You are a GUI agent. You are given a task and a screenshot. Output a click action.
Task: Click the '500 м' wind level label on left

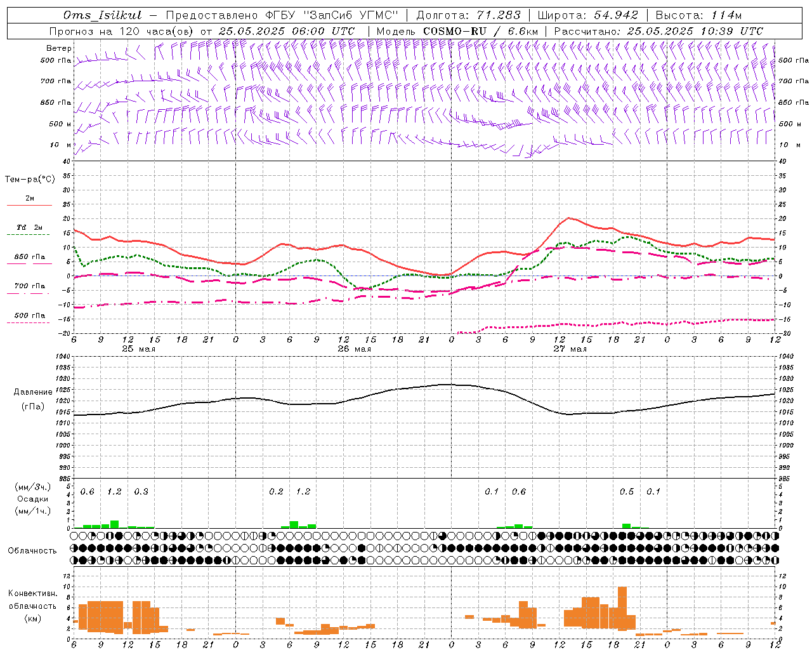(60, 124)
